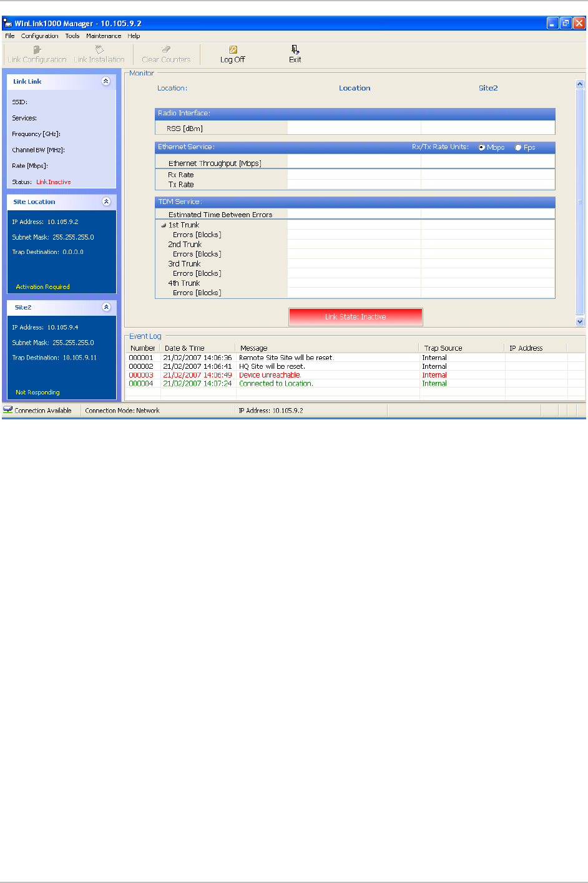Click the 2nd Trunk row label
The height and width of the screenshot is (883, 588).
(x=185, y=245)
